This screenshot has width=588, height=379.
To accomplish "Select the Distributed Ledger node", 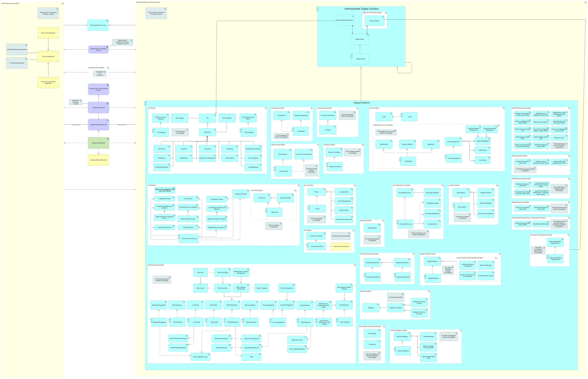I will pos(285,198).
